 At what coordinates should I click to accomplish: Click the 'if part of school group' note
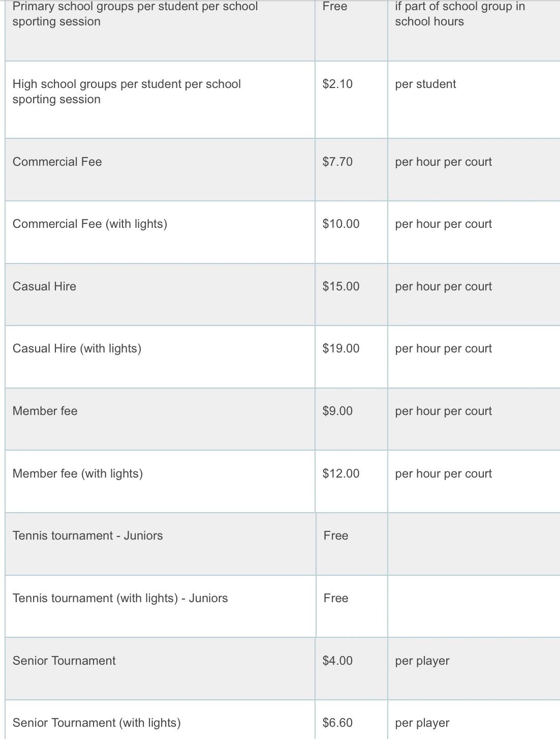tap(460, 14)
